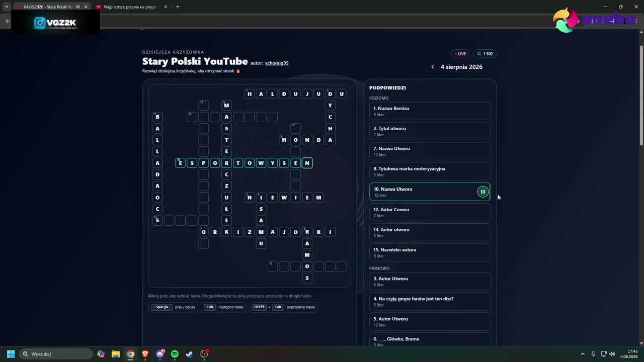
Task: Open File Explorer from the taskbar
Action: (116, 354)
